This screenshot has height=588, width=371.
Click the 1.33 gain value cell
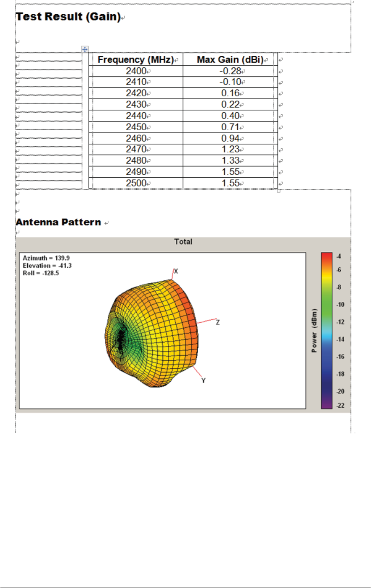tap(230, 161)
